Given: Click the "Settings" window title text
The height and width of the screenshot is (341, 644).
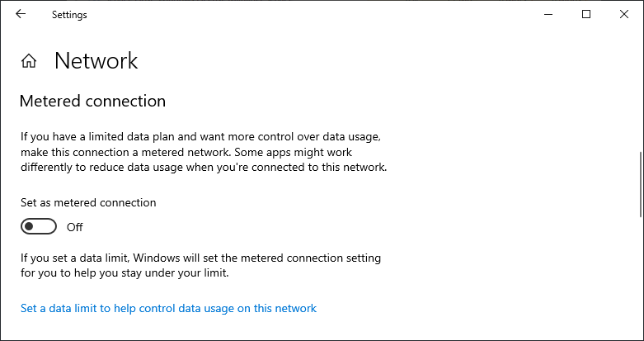Looking at the screenshot, I should [69, 14].
